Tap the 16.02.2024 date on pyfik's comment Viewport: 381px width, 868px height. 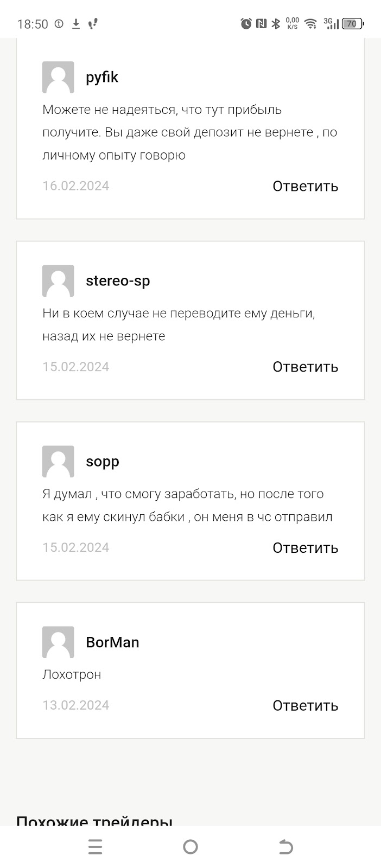[x=76, y=186]
